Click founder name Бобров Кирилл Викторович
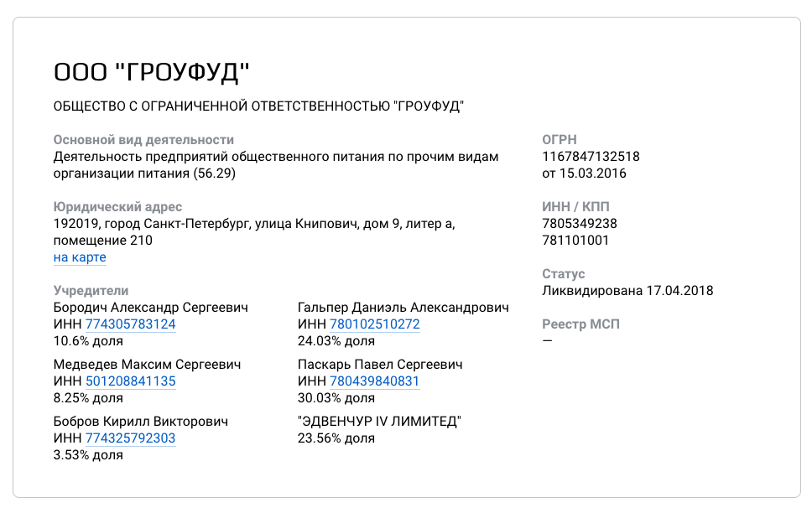Screen dimensions: 812x513 click(x=141, y=422)
